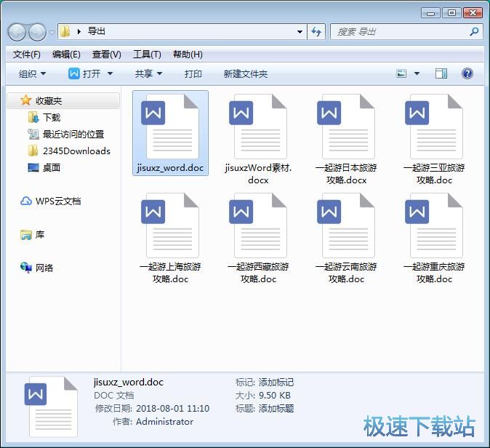
Task: Click 添加标记 in details pane
Action: [x=276, y=383]
